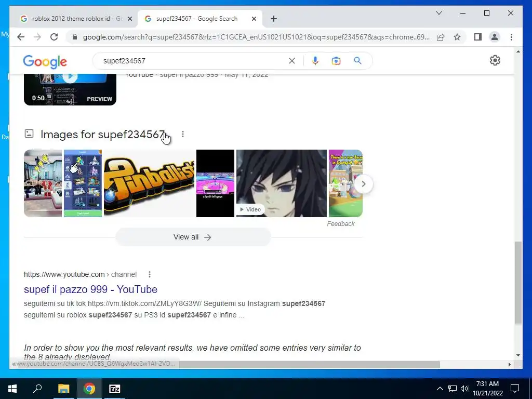Open a new browser tab
Screen dimensions: 532x399
[x=274, y=19]
